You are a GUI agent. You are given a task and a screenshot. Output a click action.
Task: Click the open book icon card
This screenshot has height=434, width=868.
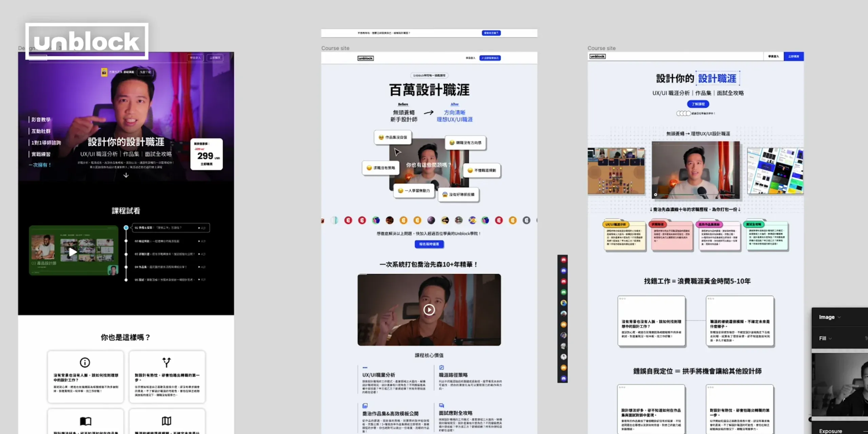(x=85, y=421)
